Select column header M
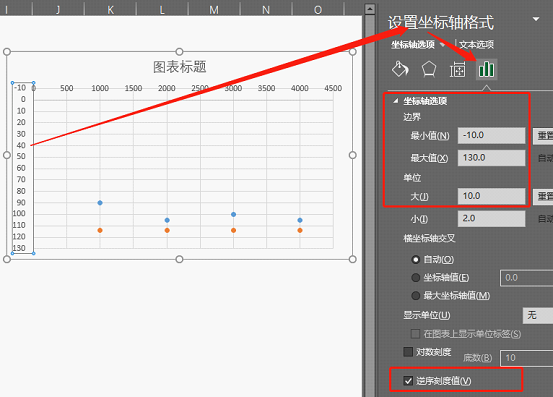Screen dimensions: 553x397 tap(214, 9)
